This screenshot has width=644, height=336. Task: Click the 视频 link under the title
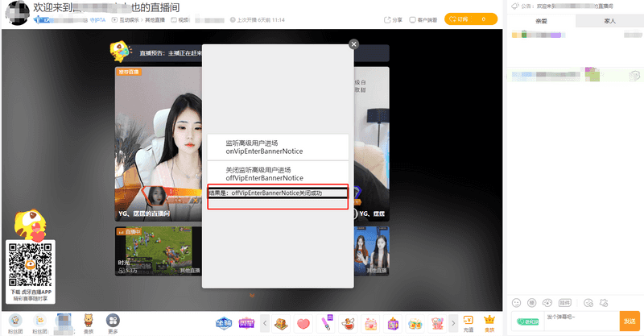(180, 20)
